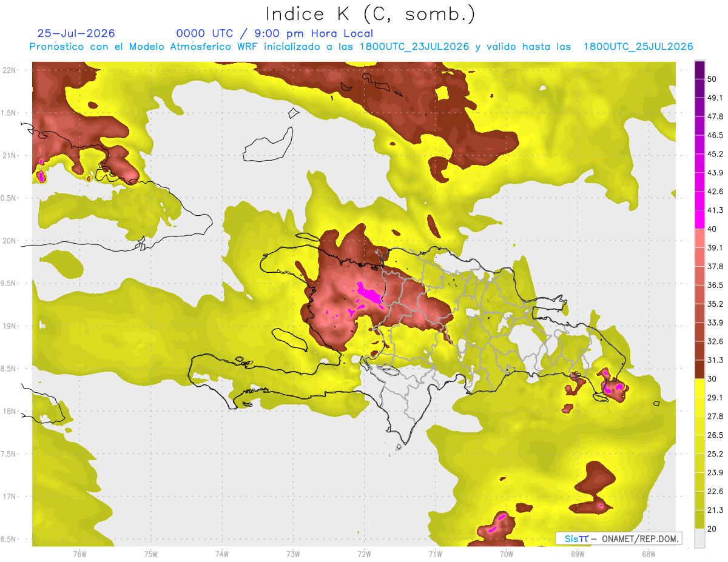Click the "6.5N" latitude label

pyautogui.click(x=8, y=539)
